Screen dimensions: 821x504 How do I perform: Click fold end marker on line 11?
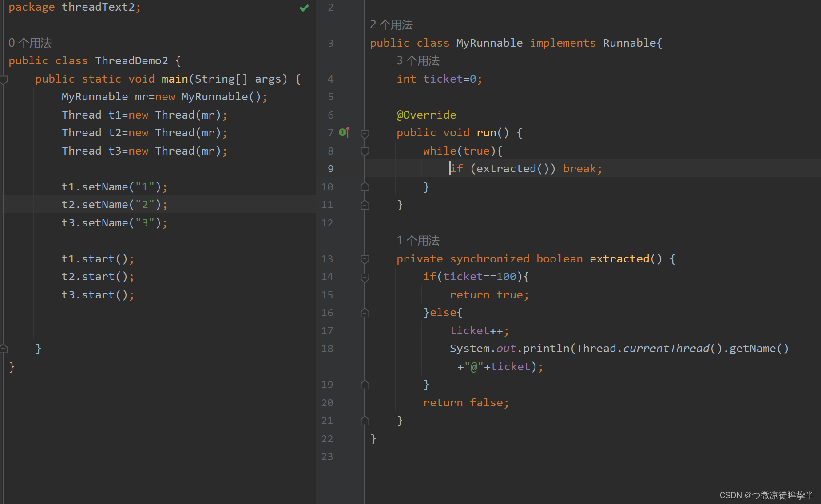(x=365, y=205)
